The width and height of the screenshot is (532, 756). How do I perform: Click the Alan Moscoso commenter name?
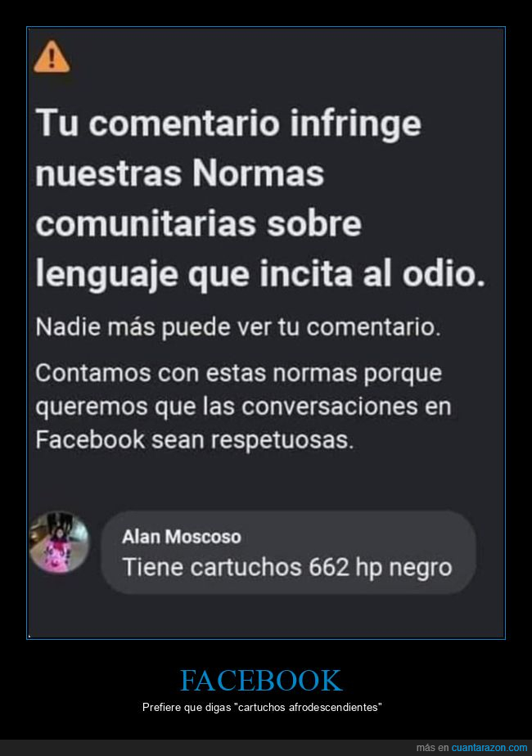pyautogui.click(x=182, y=537)
